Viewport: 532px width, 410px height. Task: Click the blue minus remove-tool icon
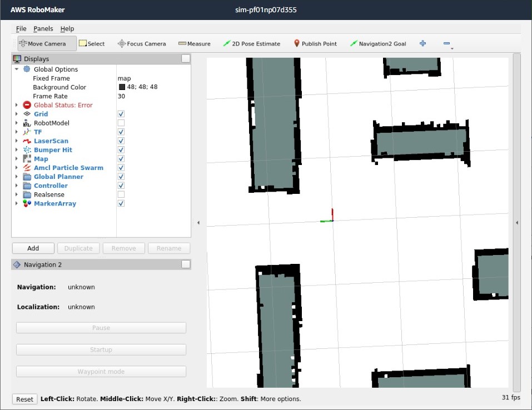pyautogui.click(x=446, y=43)
